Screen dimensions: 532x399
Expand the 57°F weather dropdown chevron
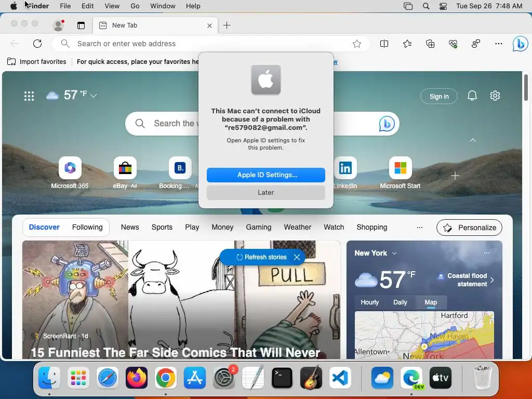94,96
